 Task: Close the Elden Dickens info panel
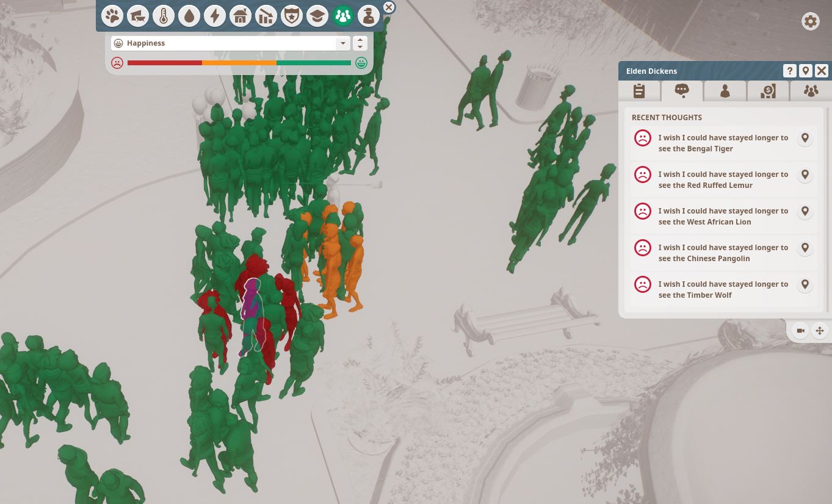[822, 71]
